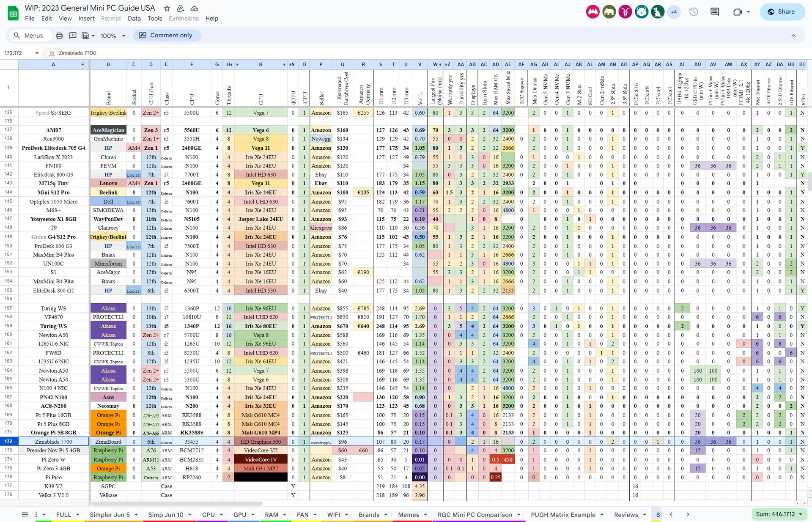
Task: Check the cloud save status icon
Action: (x=195, y=8)
